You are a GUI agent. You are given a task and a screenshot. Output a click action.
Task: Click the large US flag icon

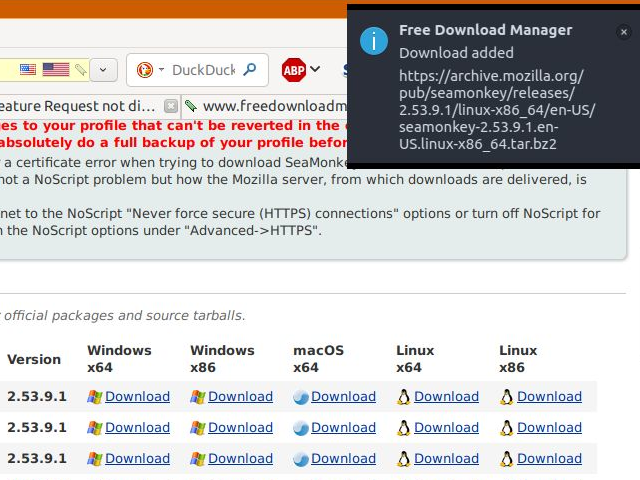(x=56, y=69)
